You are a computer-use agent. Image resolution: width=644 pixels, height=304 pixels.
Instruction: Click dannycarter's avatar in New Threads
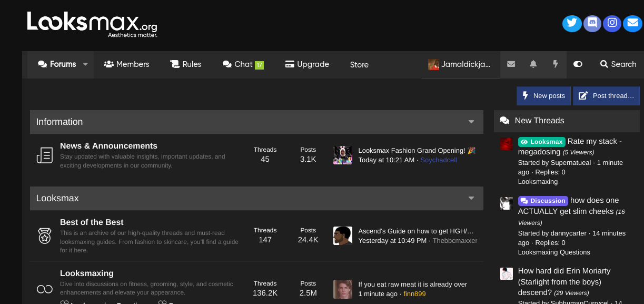pos(506,203)
